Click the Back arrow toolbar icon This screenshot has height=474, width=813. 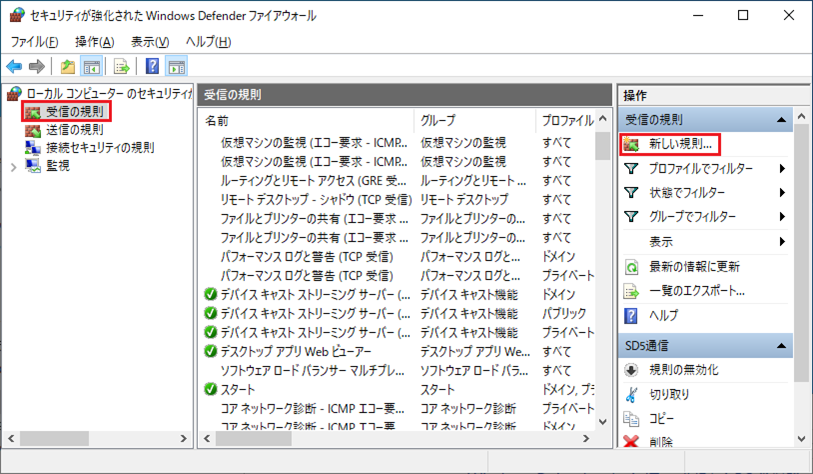point(14,66)
